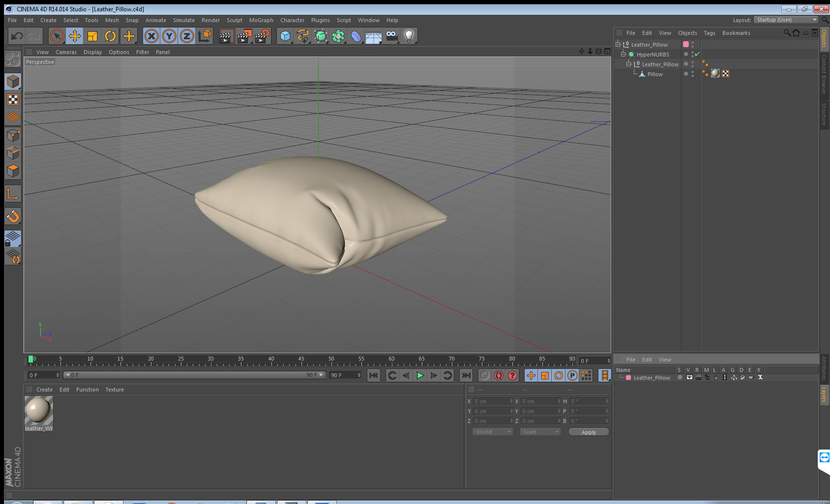830x504 pixels.
Task: Switch to Model mode
Action: tap(13, 82)
